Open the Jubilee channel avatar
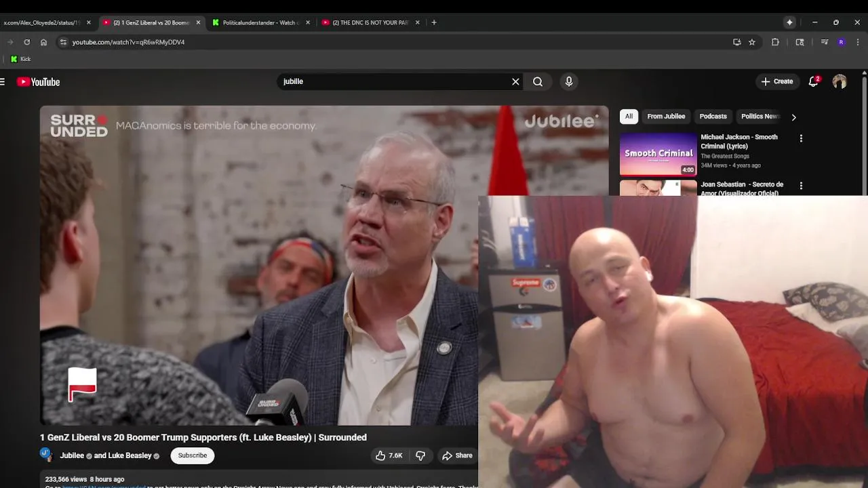This screenshot has width=868, height=488. 46,455
